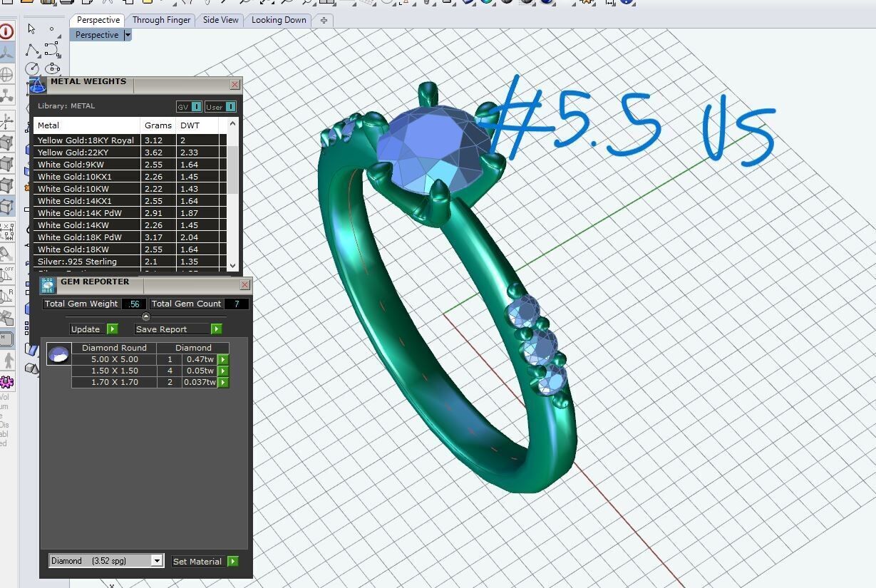The width and height of the screenshot is (876, 588).
Task: Switch to the Through Finger tab
Action: tap(162, 20)
